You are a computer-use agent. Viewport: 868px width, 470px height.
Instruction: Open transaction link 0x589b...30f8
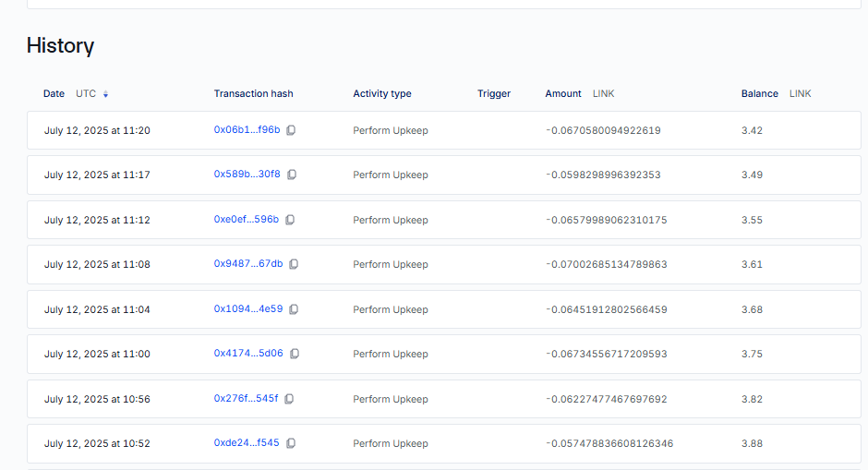point(247,174)
